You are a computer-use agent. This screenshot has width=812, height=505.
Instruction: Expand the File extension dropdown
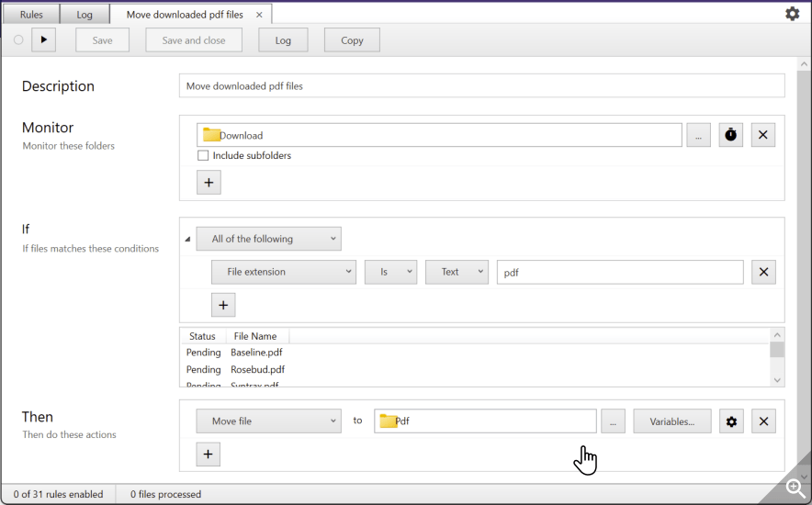[x=283, y=272]
